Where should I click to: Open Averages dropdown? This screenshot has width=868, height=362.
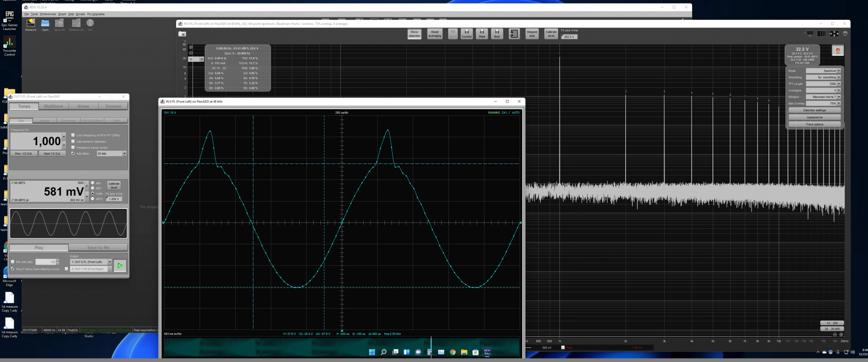pyautogui.click(x=823, y=90)
